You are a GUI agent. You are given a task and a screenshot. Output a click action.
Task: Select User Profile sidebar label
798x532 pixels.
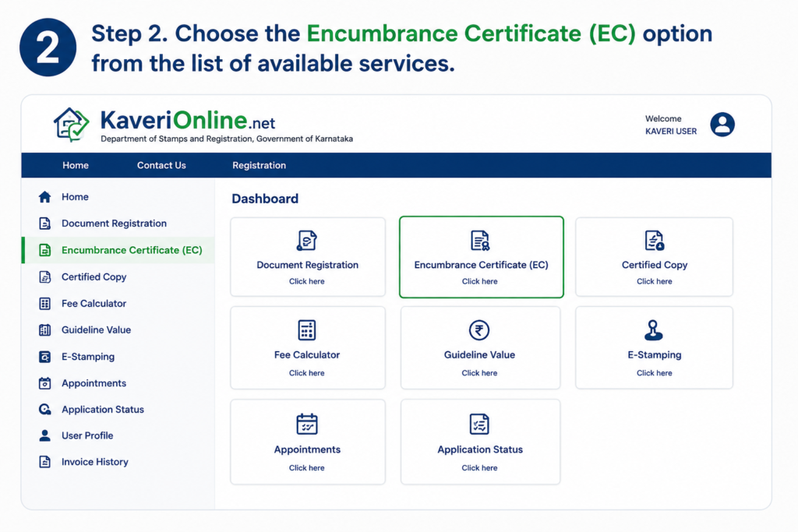87,435
